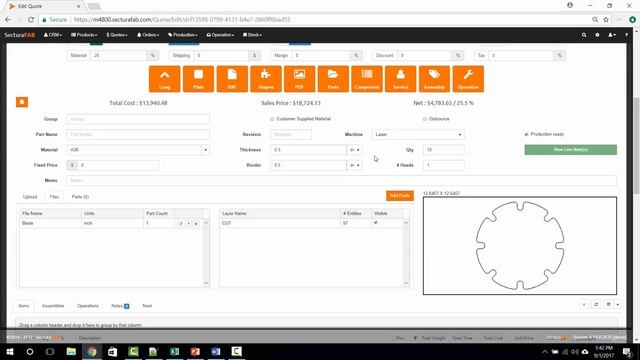This screenshot has height=360, width=640.
Task: Expand the Material A36 dropdown
Action: 205,150
